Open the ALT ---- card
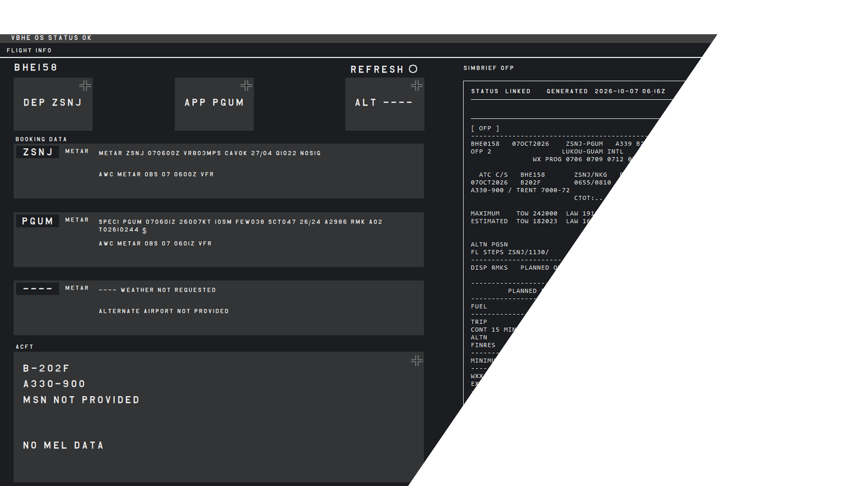This screenshot has width=868, height=486. [385, 104]
